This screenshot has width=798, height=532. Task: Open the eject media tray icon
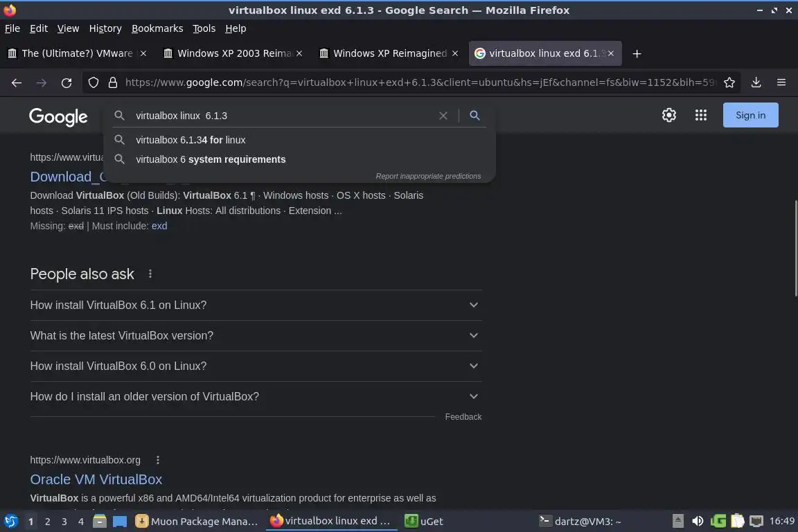[678, 521]
